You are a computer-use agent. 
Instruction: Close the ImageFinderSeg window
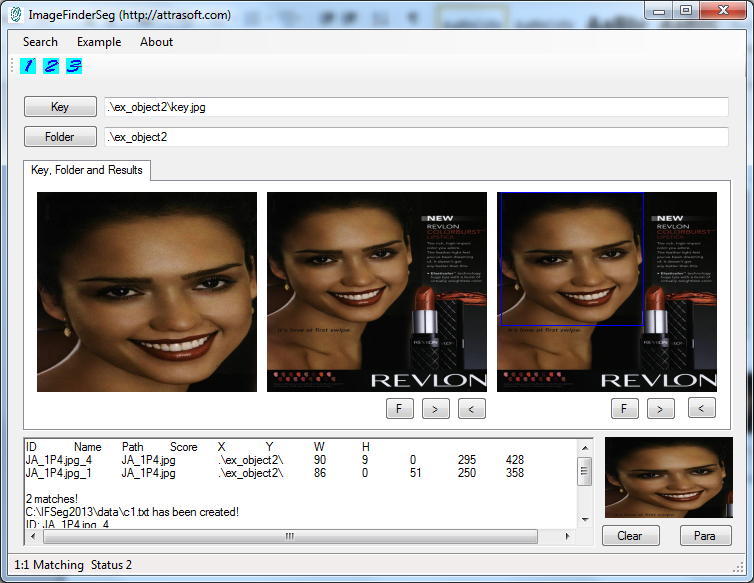click(x=723, y=11)
